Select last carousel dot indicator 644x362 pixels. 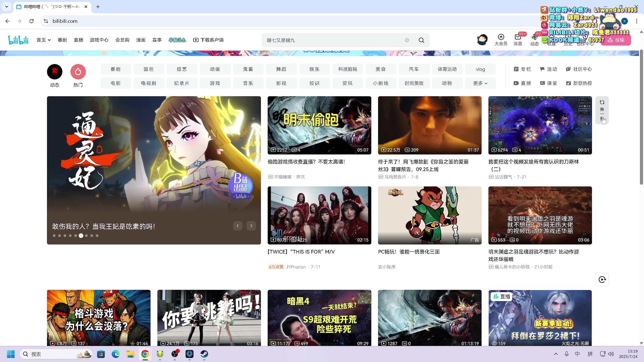click(x=97, y=236)
